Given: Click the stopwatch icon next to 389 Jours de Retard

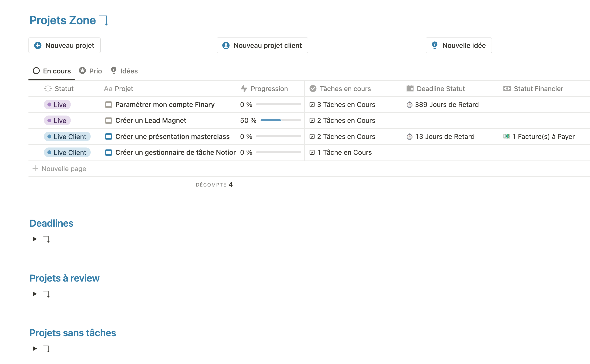Looking at the screenshot, I should [x=409, y=105].
